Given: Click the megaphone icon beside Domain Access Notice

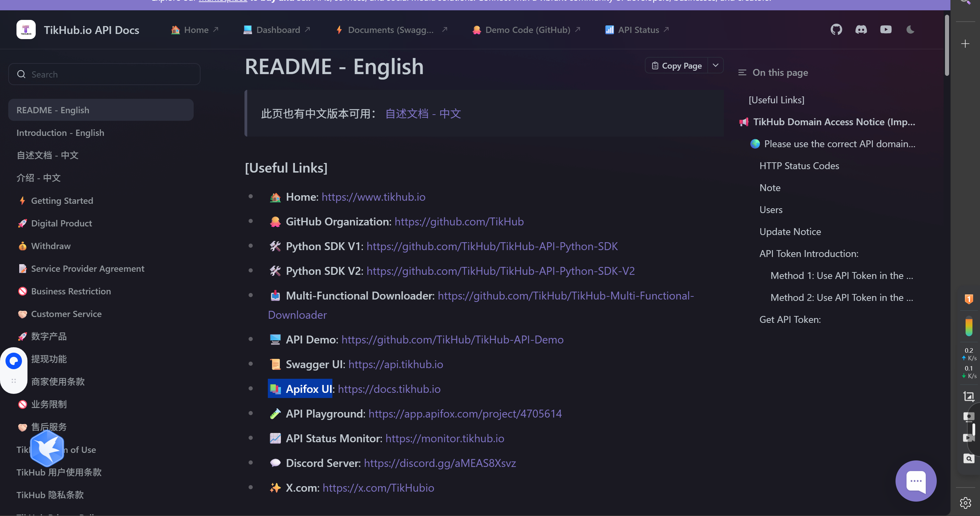Looking at the screenshot, I should (x=743, y=122).
